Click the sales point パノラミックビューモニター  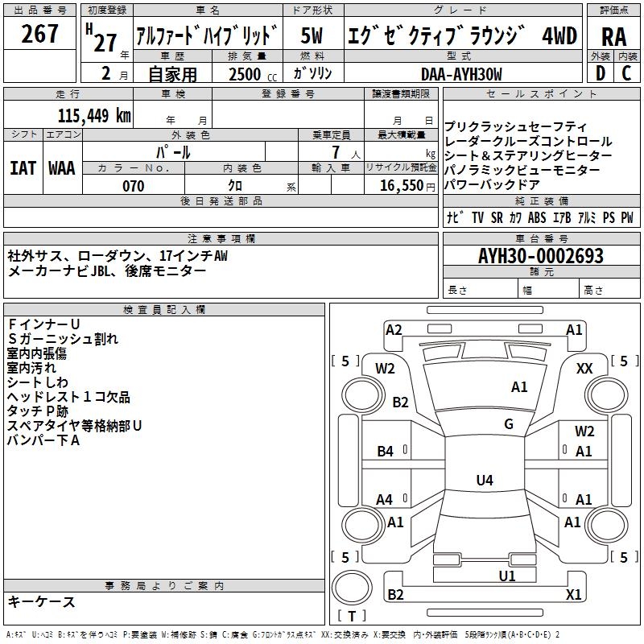(522, 170)
